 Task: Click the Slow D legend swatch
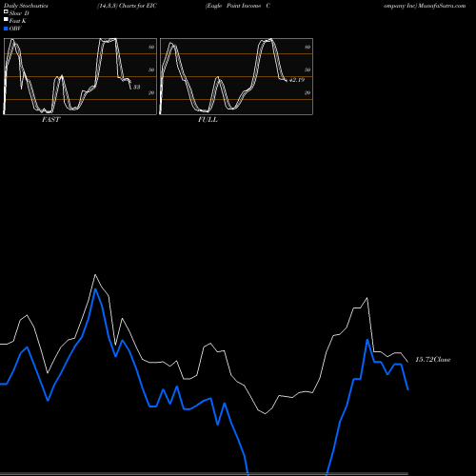(x=6, y=11)
